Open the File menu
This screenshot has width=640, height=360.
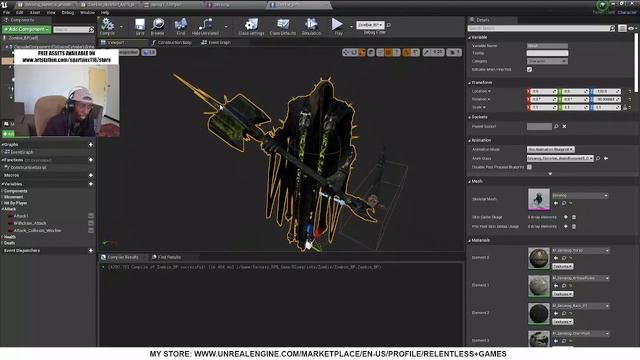7,13
